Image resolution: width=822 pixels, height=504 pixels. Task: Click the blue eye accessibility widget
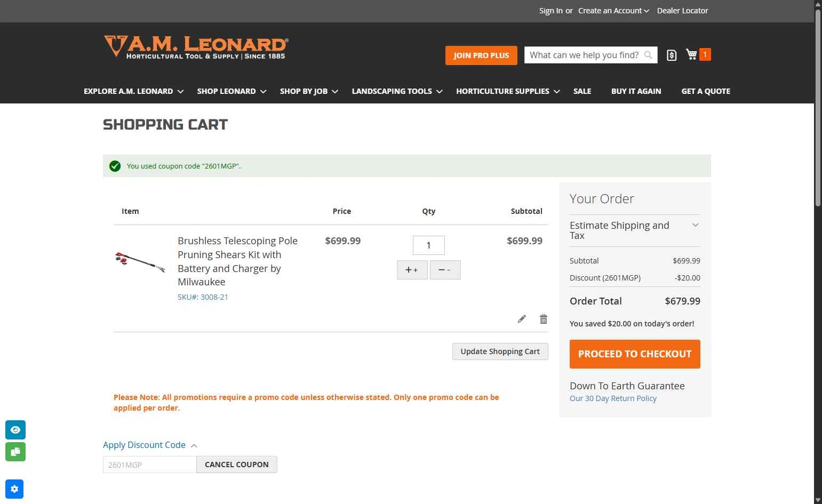click(x=15, y=430)
